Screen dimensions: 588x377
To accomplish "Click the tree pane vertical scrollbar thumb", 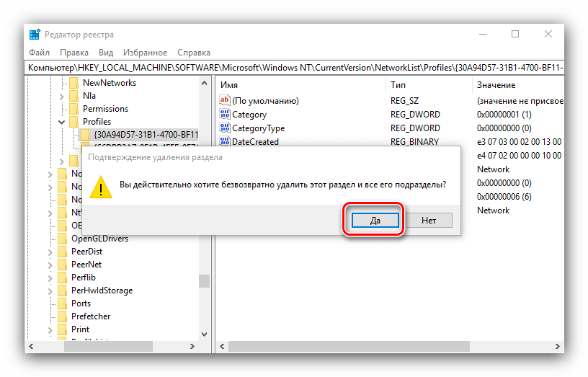I will click(x=205, y=280).
